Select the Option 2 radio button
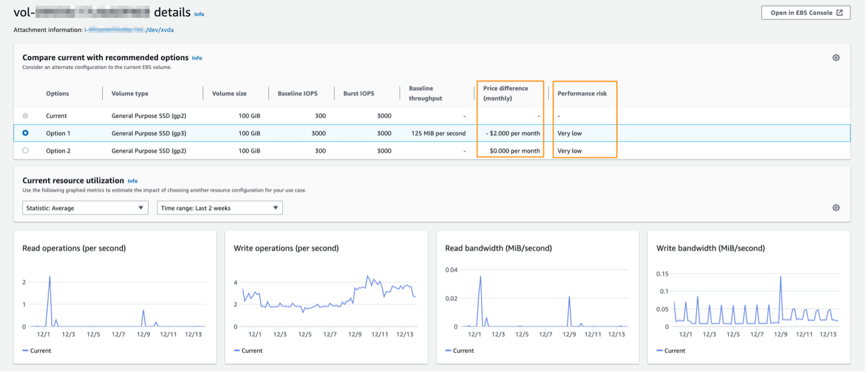 coord(26,150)
